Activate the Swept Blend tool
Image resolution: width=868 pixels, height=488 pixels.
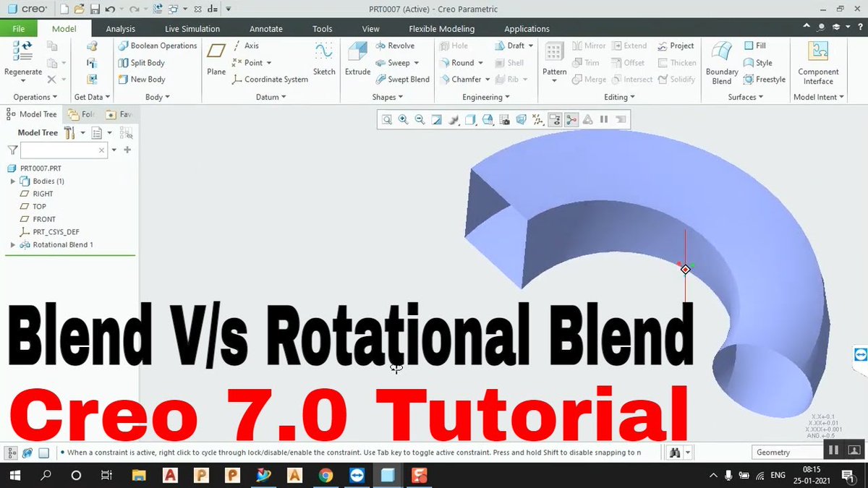point(403,79)
